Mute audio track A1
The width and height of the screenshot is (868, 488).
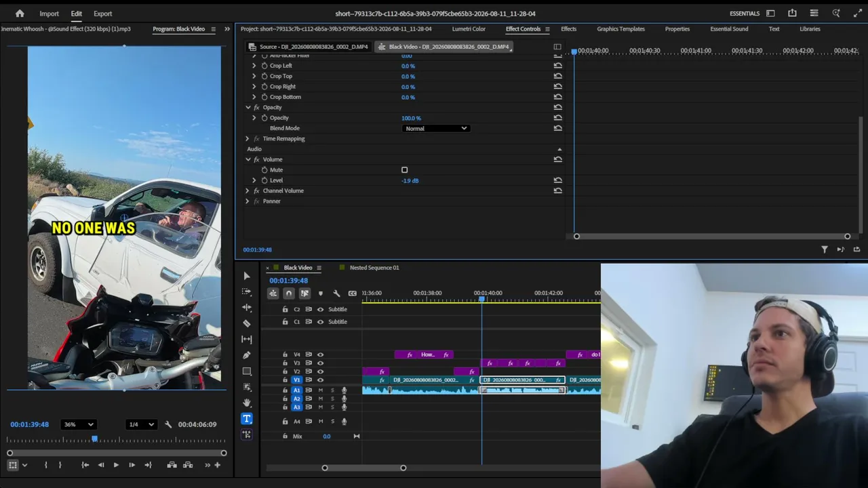[321, 390]
